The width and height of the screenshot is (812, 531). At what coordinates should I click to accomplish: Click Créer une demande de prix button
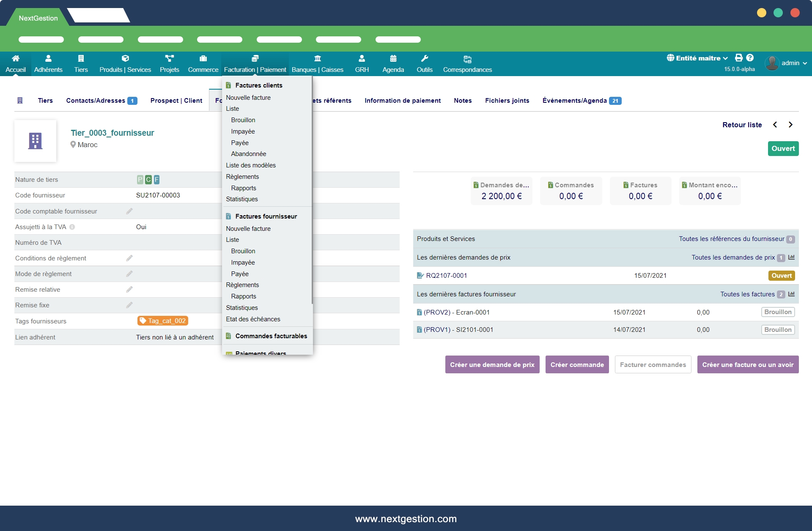492,364
